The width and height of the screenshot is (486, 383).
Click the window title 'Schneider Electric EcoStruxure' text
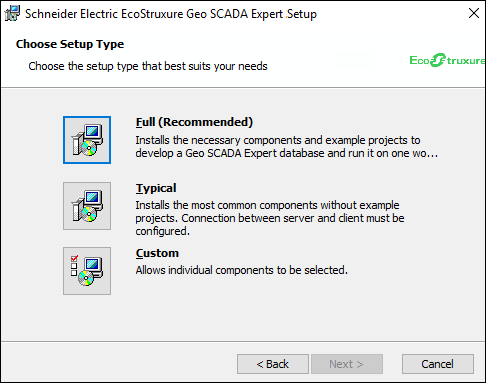pos(104,14)
